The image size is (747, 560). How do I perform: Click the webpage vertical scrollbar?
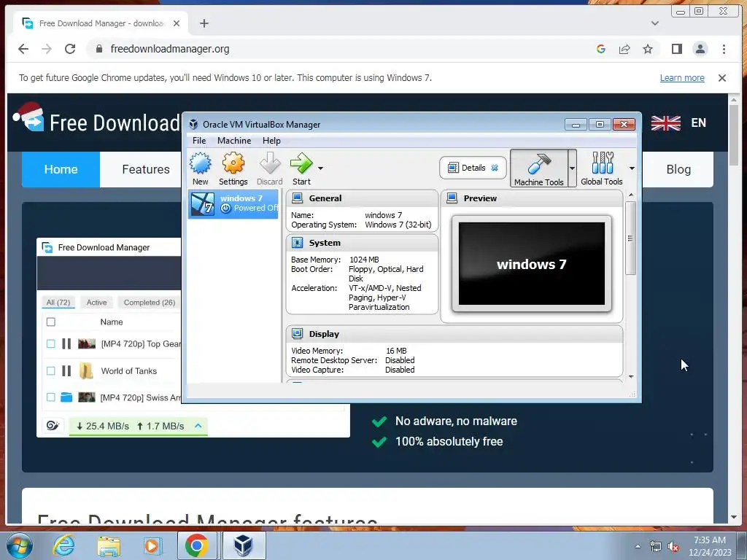734,136
